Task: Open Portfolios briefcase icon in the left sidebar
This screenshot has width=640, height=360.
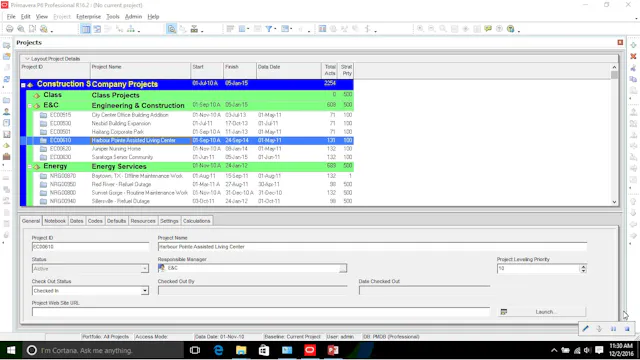Action: point(7,157)
